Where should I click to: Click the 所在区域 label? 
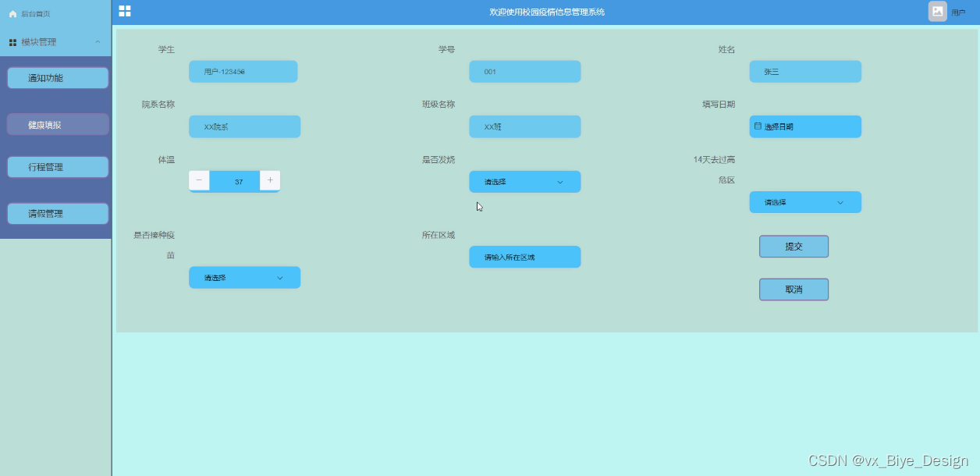click(439, 234)
